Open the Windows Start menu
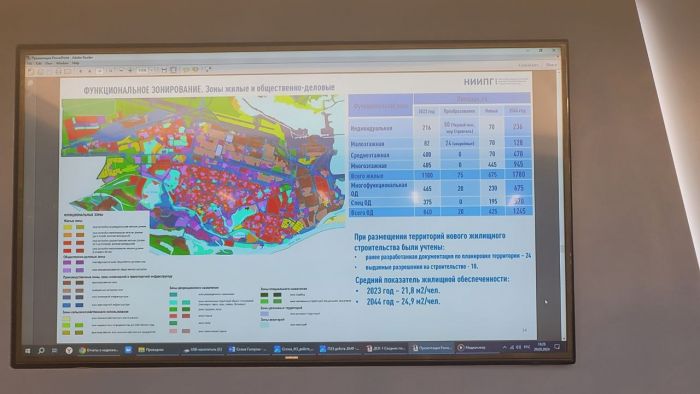Screen dimensions: 700x394 point(27,351)
